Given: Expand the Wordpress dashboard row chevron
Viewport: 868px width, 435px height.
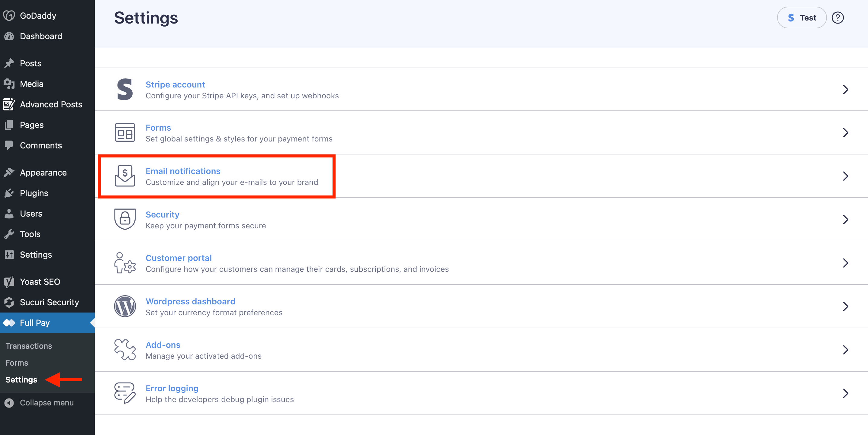Looking at the screenshot, I should (845, 306).
